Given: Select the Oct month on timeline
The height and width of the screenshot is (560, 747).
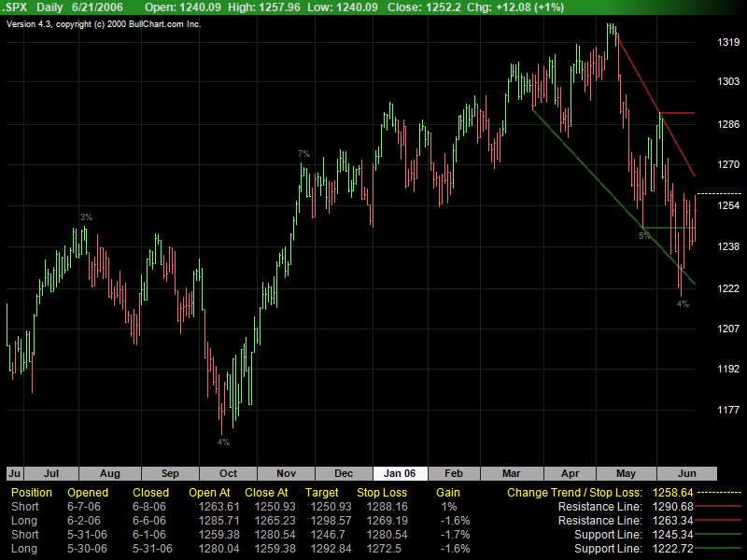Looking at the screenshot, I should pyautogui.click(x=228, y=473).
